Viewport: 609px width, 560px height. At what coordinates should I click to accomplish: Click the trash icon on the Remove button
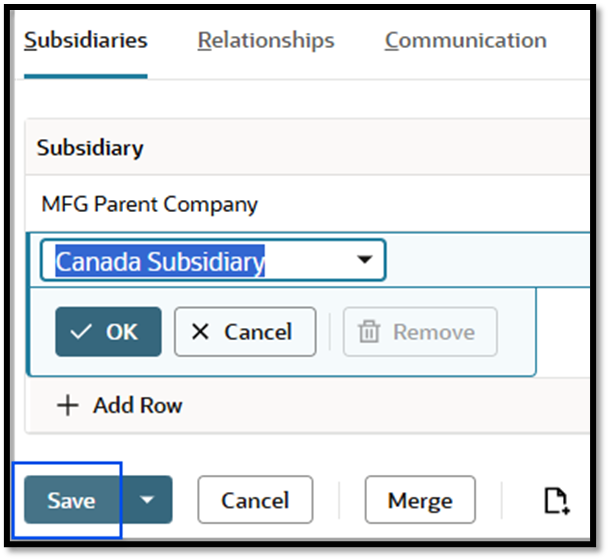(x=369, y=332)
